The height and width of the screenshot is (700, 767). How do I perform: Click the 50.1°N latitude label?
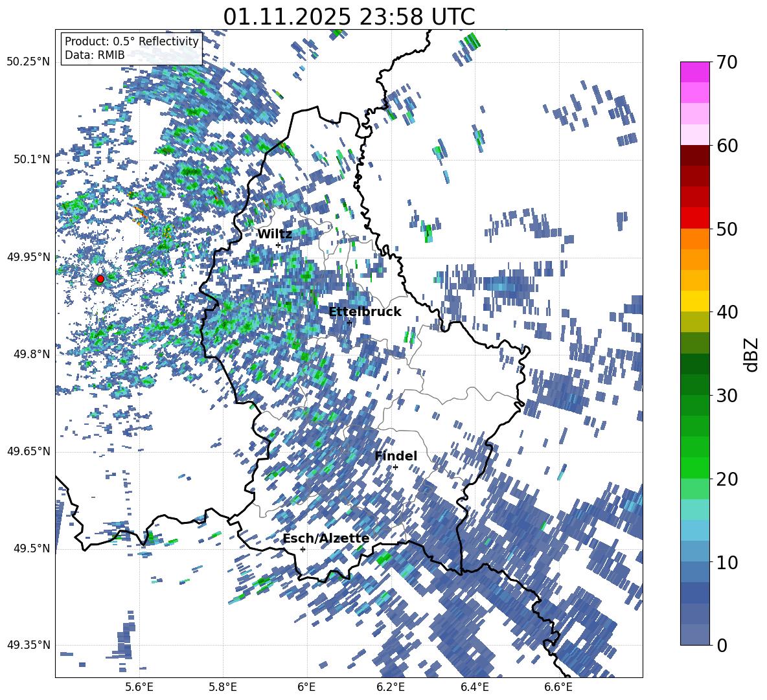[x=32, y=159]
